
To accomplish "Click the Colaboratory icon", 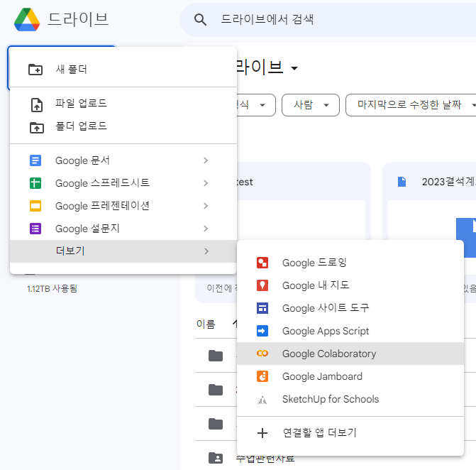I will pyautogui.click(x=262, y=354).
